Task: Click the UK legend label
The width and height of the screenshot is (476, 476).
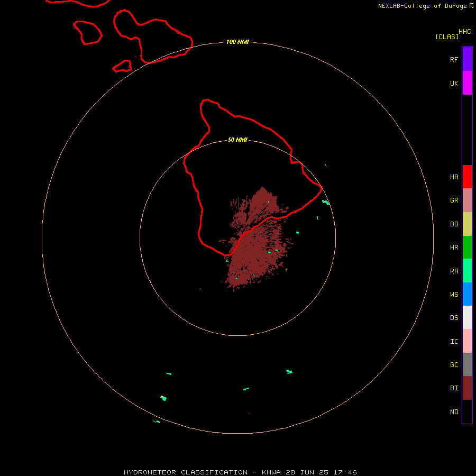Action: (454, 83)
